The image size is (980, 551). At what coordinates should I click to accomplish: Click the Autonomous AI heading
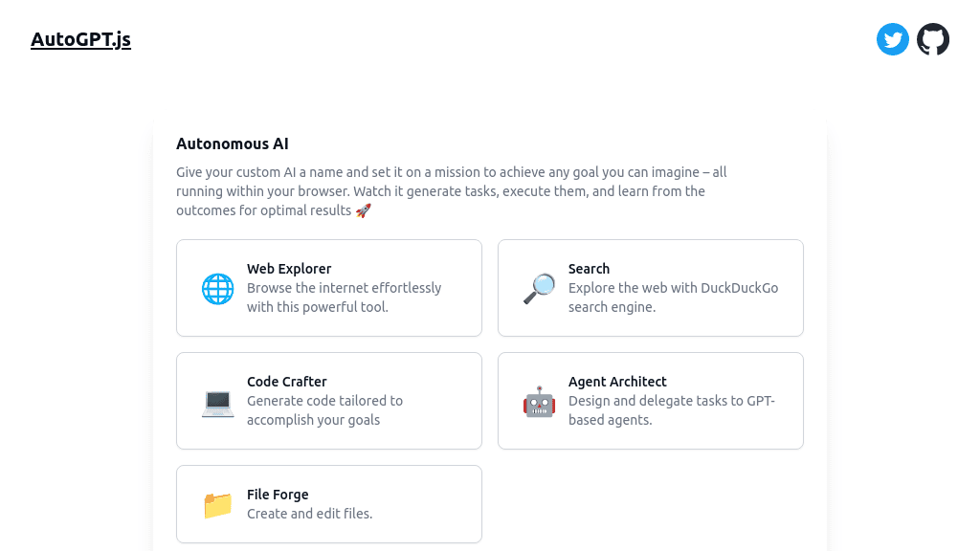(232, 143)
